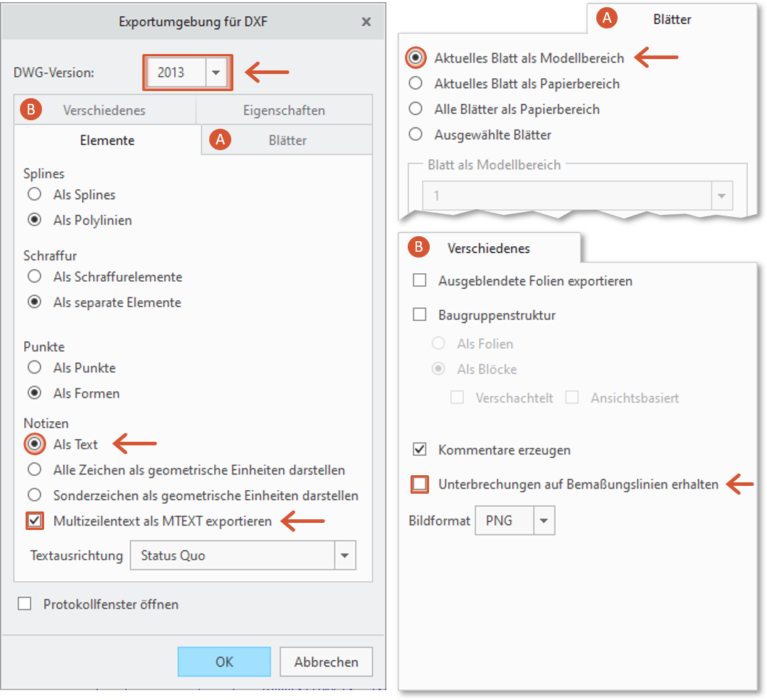Choose 'Als Schraffurelemente' for Schraffur
767x700 pixels.
click(x=34, y=277)
